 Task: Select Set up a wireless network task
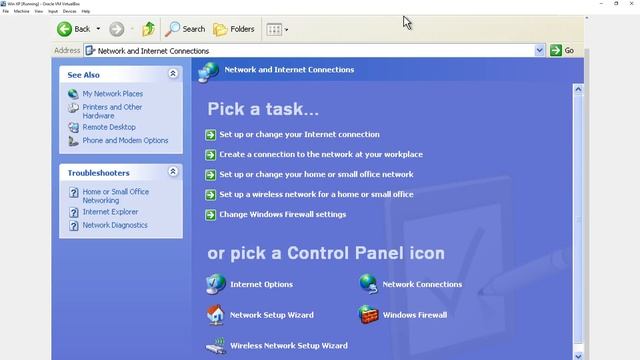pos(316,194)
